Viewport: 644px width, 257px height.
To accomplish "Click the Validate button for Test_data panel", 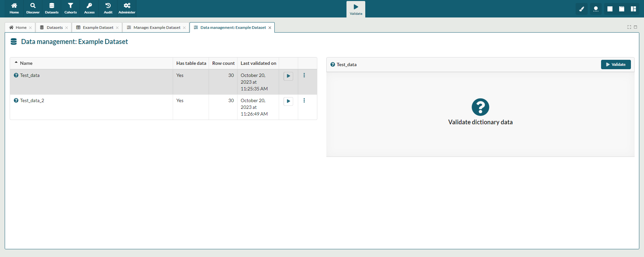I will pyautogui.click(x=615, y=65).
